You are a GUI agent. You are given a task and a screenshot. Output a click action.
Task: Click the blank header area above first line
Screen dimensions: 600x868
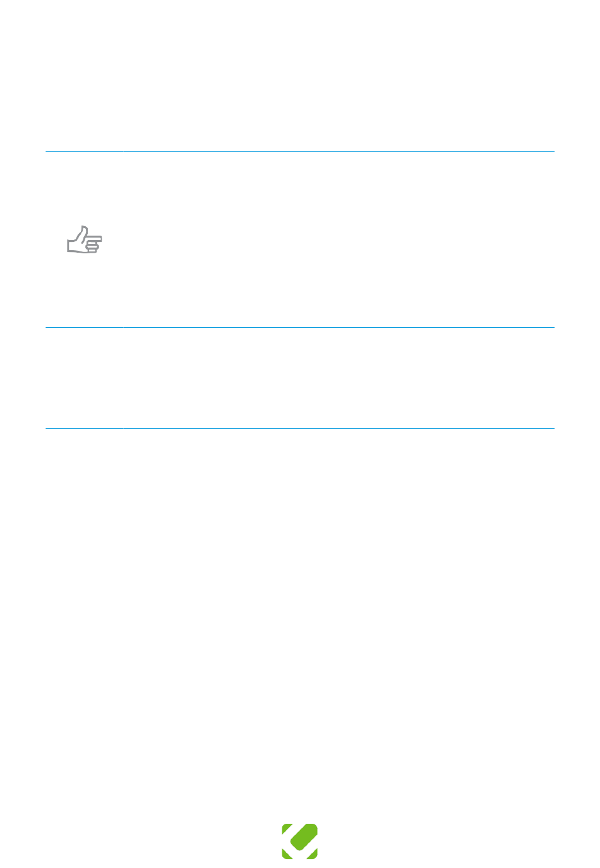tap(300, 76)
